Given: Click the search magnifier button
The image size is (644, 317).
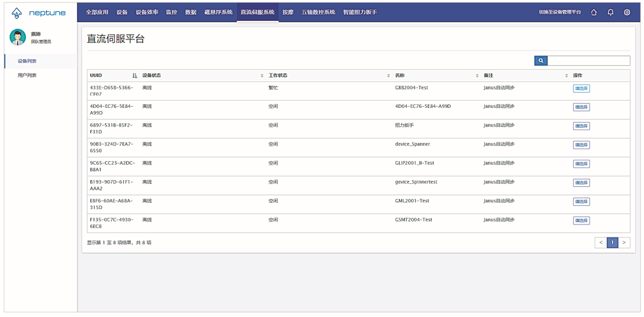Looking at the screenshot, I should tap(541, 60).
